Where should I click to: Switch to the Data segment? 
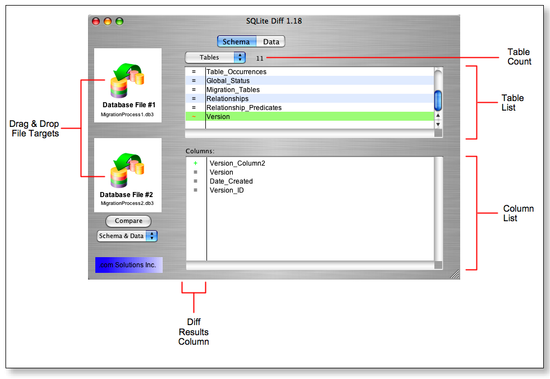coord(271,41)
